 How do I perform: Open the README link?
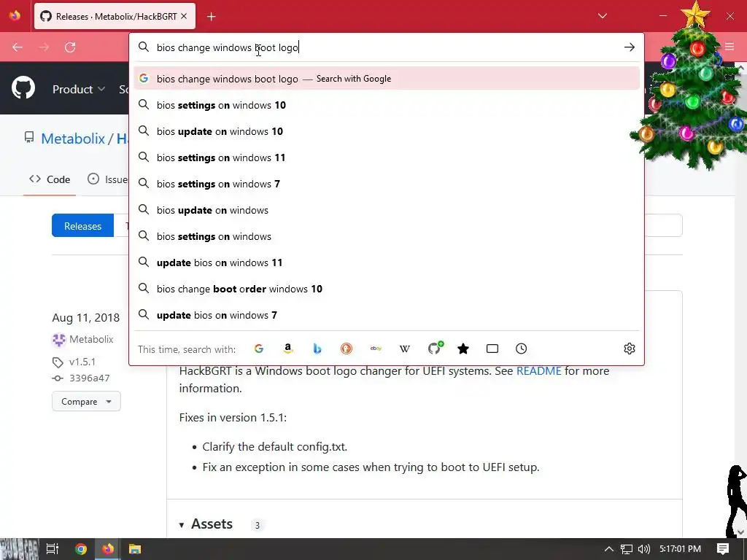539,371
